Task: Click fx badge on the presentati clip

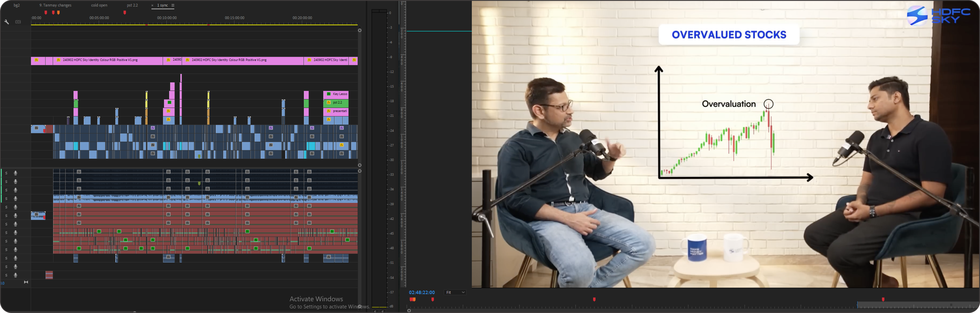Action: pyautogui.click(x=329, y=111)
